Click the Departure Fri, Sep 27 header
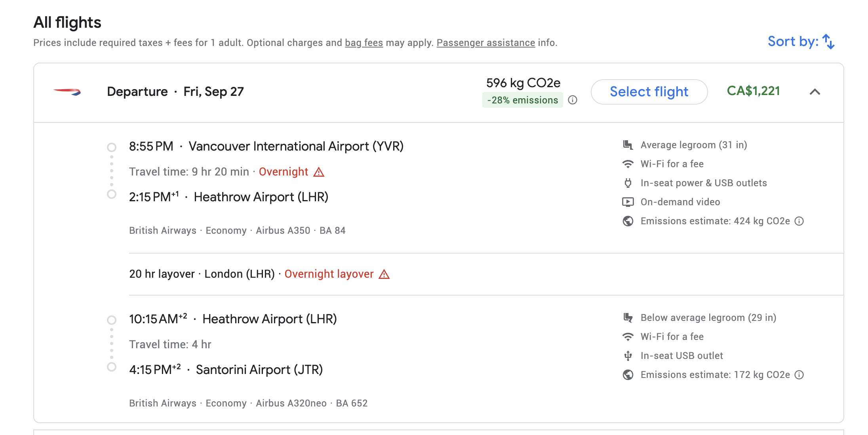The image size is (868, 435). [175, 92]
